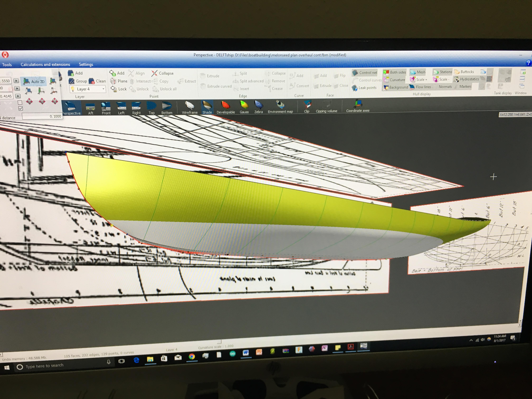
Task: Click 'Undo memory : 48.588 Mb.' status text
Action: [x=24, y=358]
